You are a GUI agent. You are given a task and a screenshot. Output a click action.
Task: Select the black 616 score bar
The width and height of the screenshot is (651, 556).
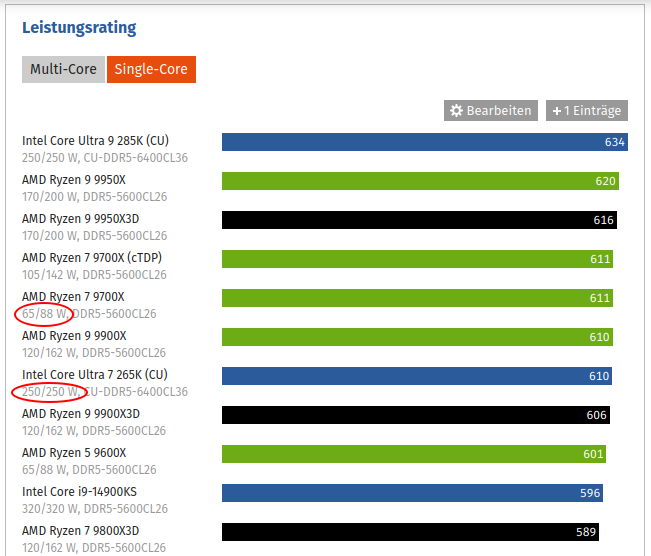click(419, 220)
